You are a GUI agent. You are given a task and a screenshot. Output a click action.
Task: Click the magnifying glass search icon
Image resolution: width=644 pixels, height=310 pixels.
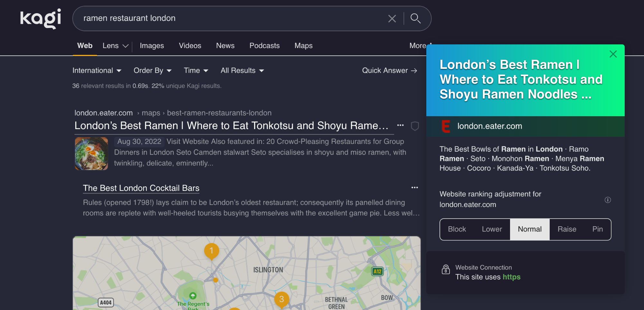tap(415, 19)
